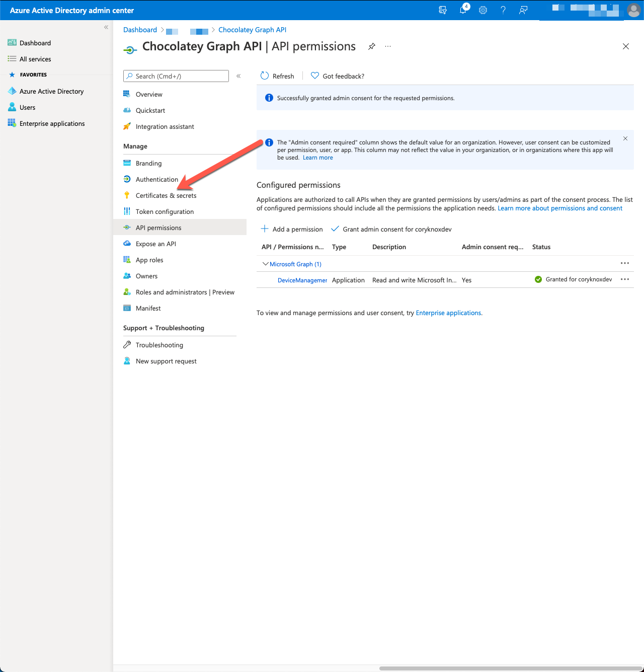644x672 pixels.
Task: Click Got feedback? button
Action: coord(338,76)
